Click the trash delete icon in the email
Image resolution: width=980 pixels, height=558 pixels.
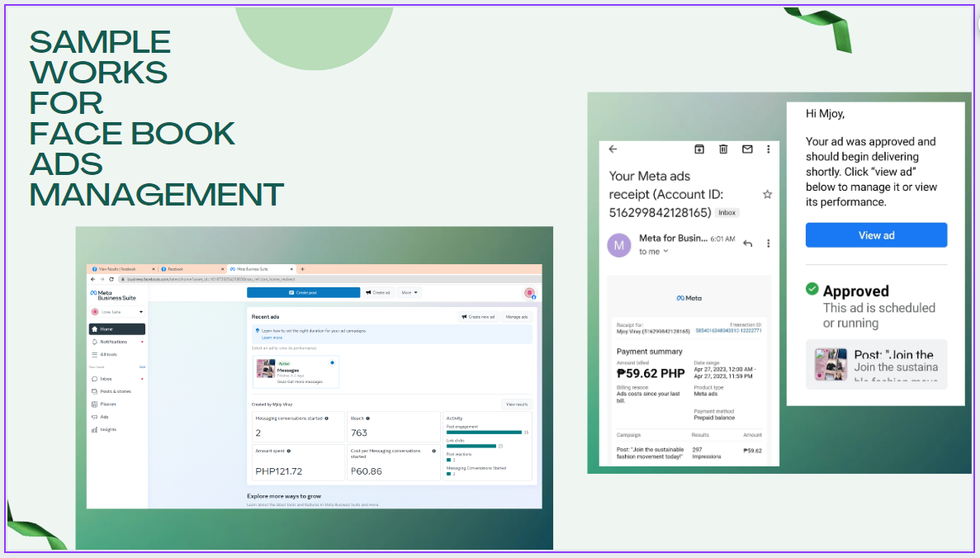723,149
